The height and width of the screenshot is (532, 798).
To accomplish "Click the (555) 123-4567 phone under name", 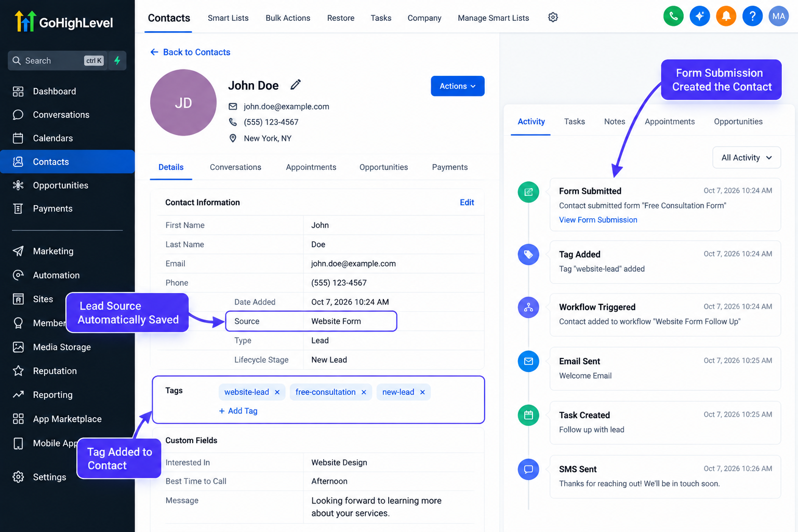I will tap(271, 122).
